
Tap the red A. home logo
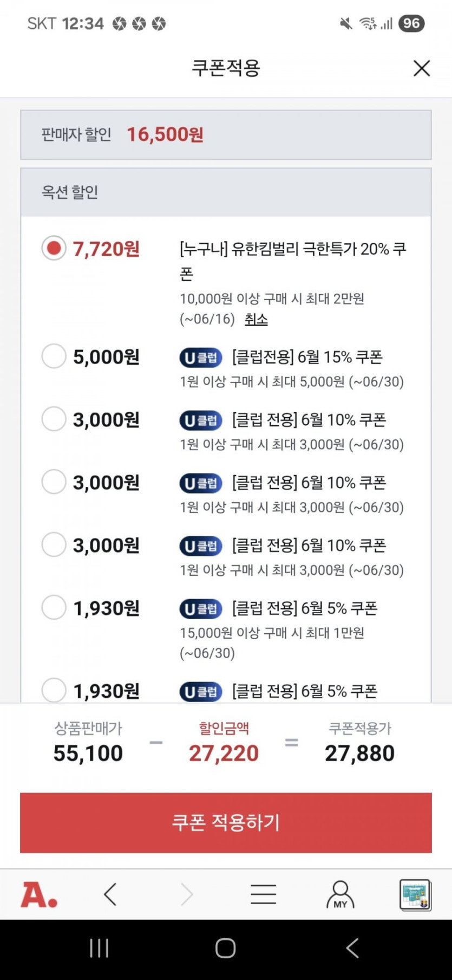tap(38, 894)
